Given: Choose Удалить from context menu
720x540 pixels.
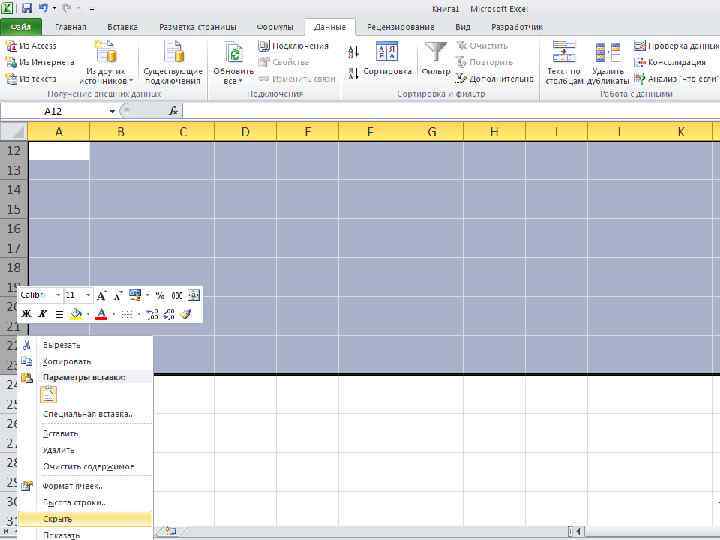Looking at the screenshot, I should pyautogui.click(x=85, y=450).
